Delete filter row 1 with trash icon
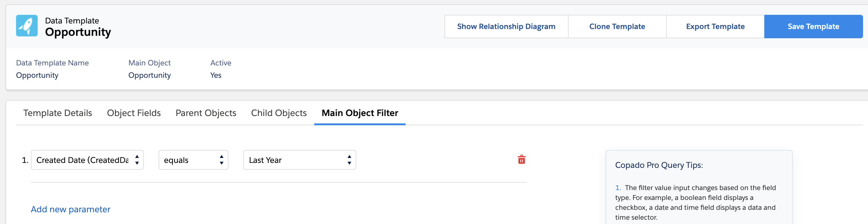 [521, 159]
